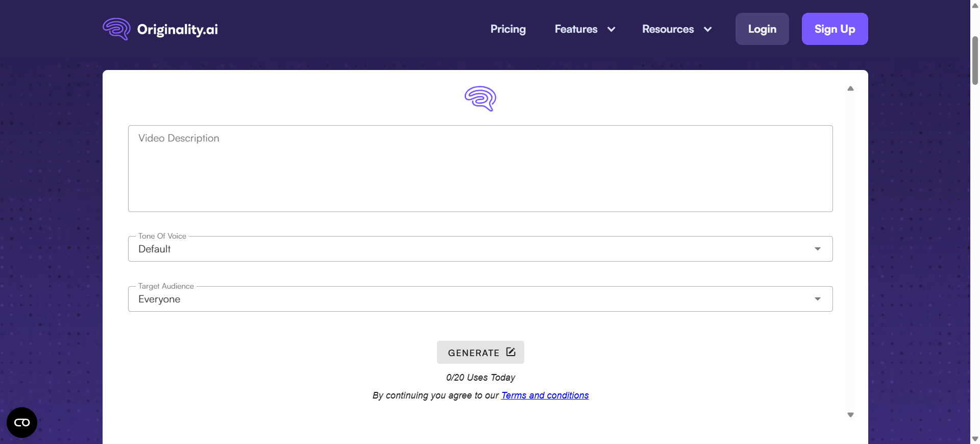The height and width of the screenshot is (444, 980).
Task: Open the Target Audience dropdown
Action: 480,299
